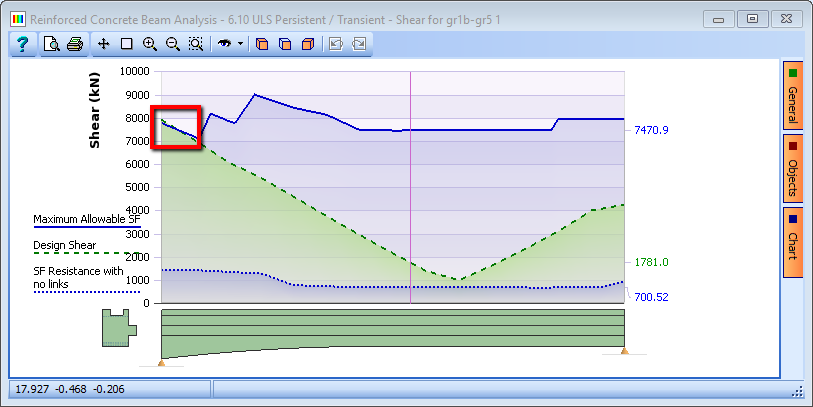Click the 'Shear (kN)' axis title
Image resolution: width=813 pixels, height=407 pixels.
94,110
